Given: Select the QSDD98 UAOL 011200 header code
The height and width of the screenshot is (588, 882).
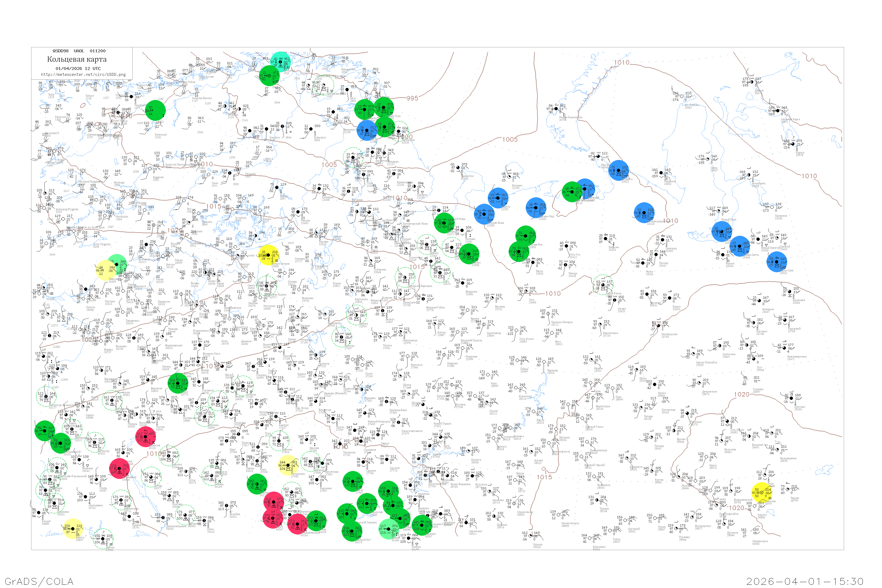Looking at the screenshot, I should 79,51.
